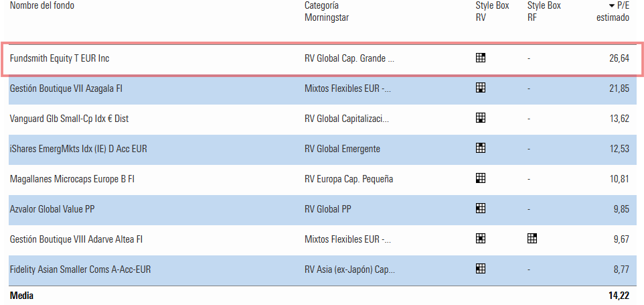Open the Fundsmith Equity T EUR Inc fund
The image size is (644, 305).
[x=60, y=58]
